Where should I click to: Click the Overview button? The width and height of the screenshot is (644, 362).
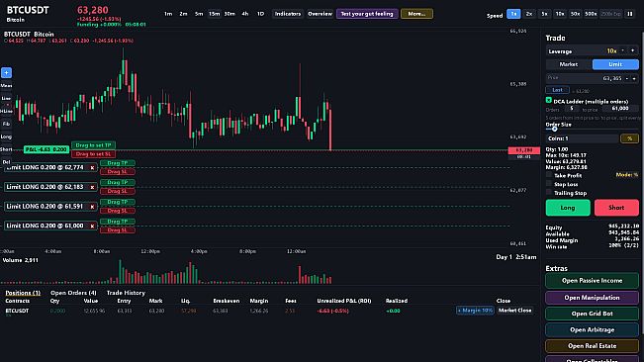(x=320, y=14)
